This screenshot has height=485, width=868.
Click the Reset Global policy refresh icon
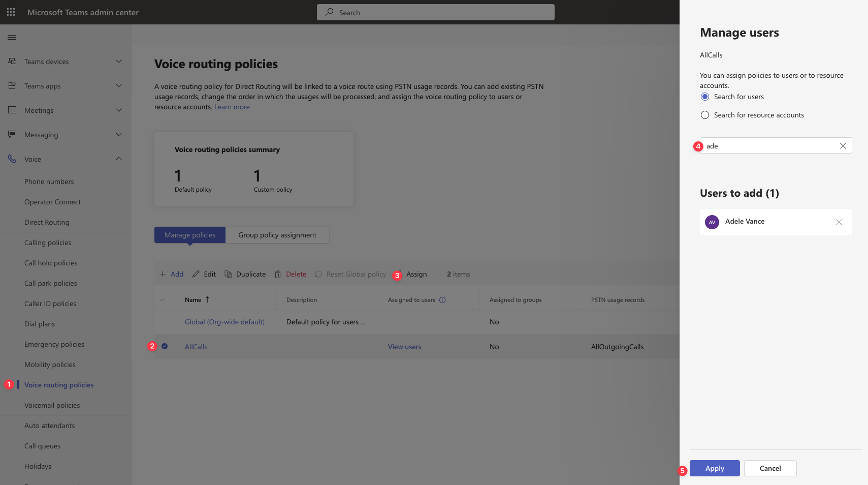pos(318,274)
